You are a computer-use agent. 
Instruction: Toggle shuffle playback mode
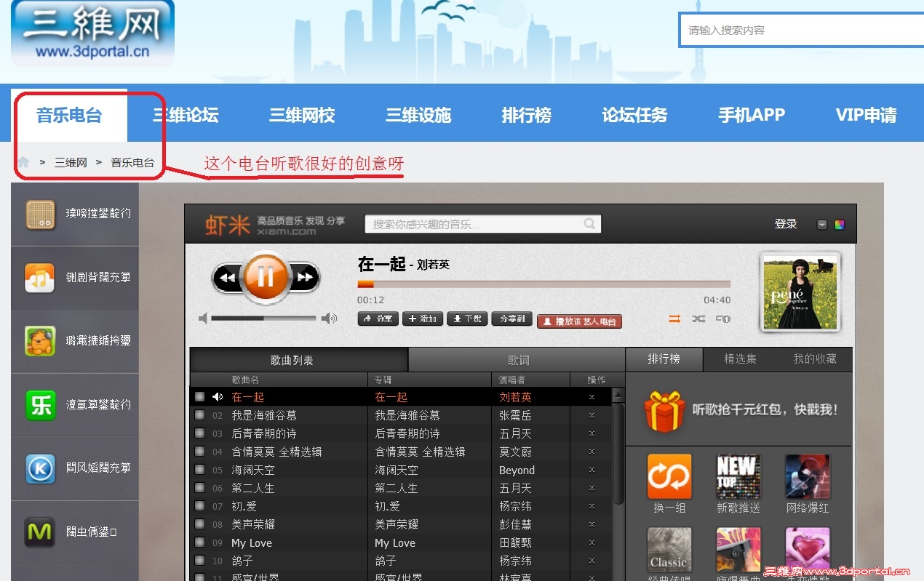698,318
